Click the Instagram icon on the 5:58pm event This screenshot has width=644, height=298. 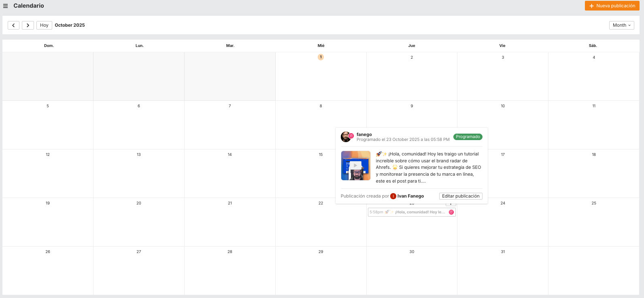[x=451, y=212]
